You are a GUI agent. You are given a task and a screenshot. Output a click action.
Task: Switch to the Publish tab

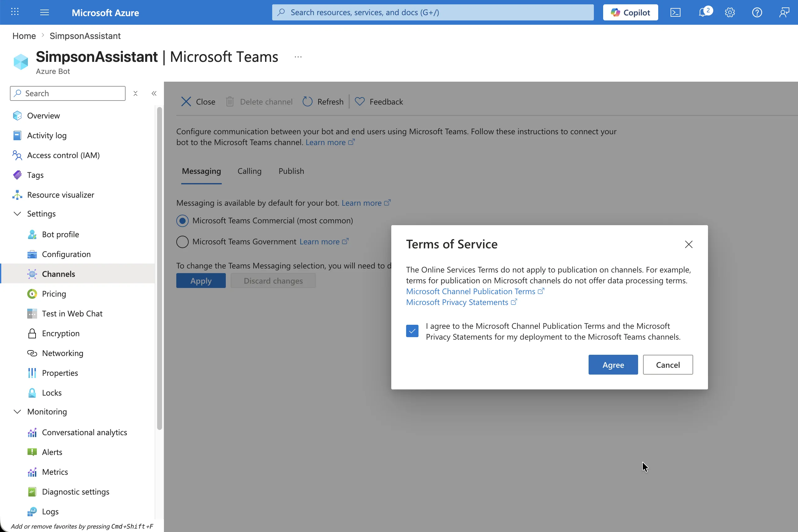pyautogui.click(x=291, y=171)
